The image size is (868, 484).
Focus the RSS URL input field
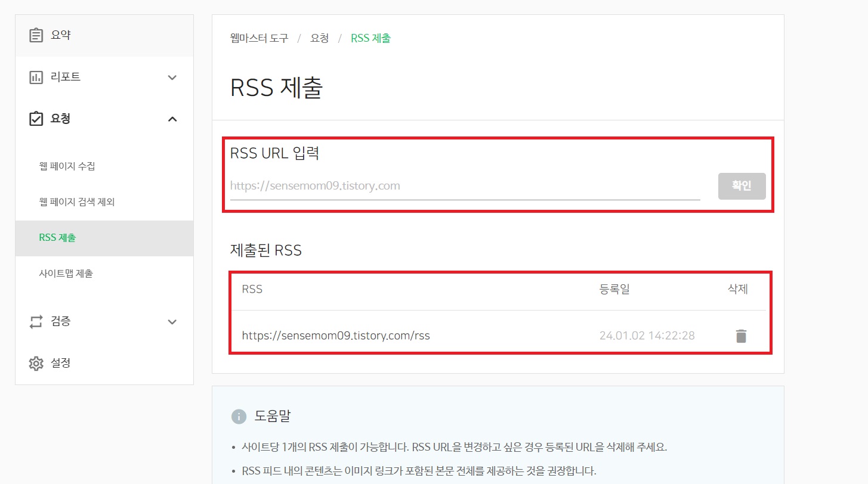465,186
